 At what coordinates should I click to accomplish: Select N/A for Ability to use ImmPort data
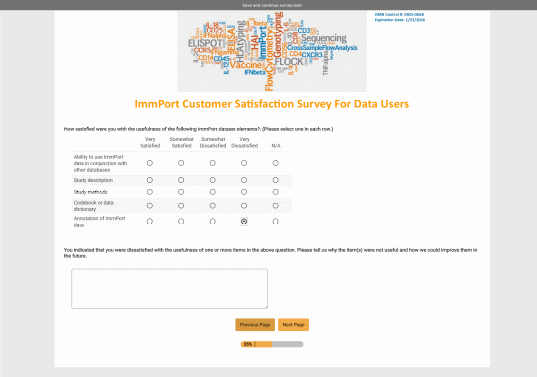(x=275, y=163)
